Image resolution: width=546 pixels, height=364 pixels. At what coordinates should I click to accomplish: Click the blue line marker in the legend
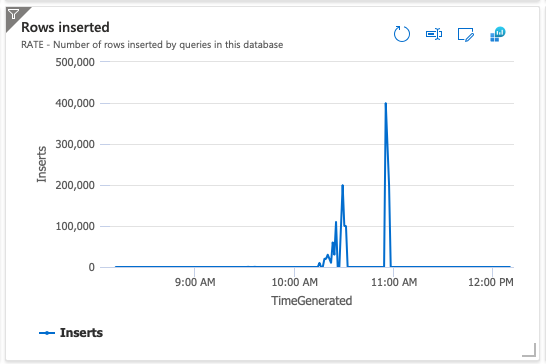[47, 333]
